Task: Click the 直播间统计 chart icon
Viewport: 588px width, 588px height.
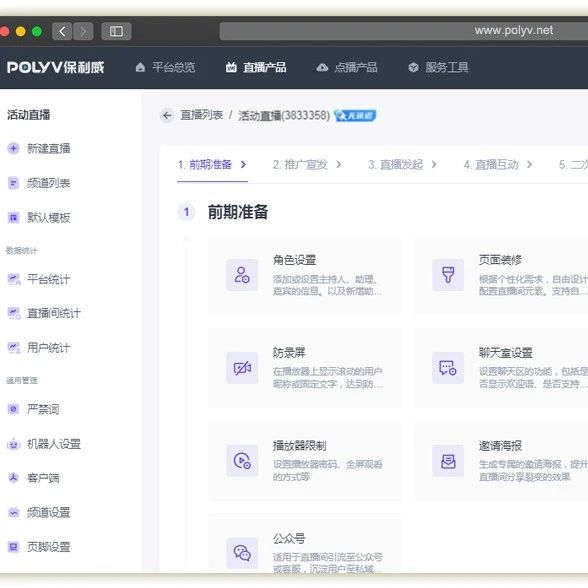Action: click(14, 313)
